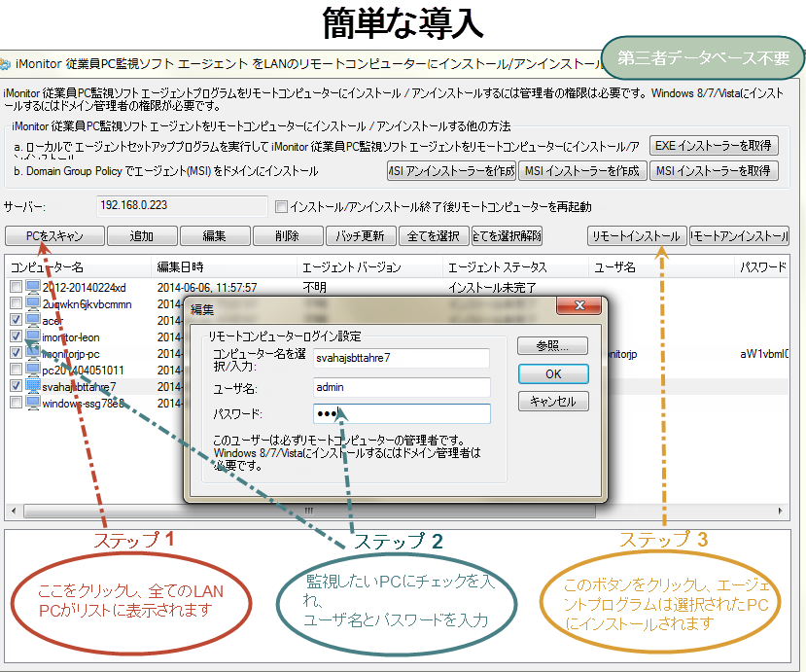Select the imonitor-leon row name

coord(71,337)
